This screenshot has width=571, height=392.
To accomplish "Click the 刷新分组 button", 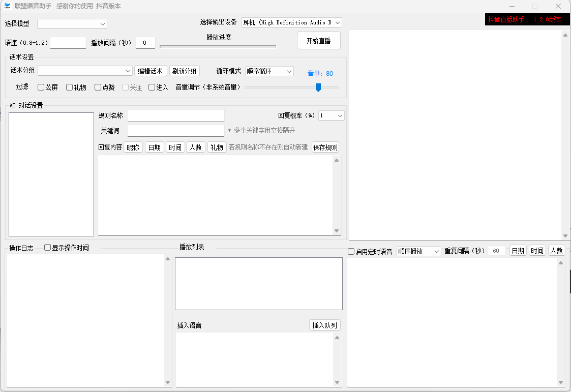I will click(184, 71).
